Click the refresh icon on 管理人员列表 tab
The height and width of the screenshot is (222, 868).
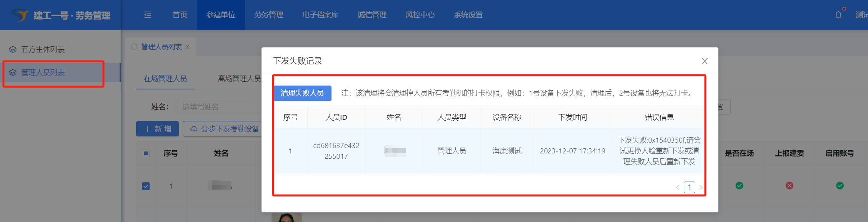(x=134, y=47)
